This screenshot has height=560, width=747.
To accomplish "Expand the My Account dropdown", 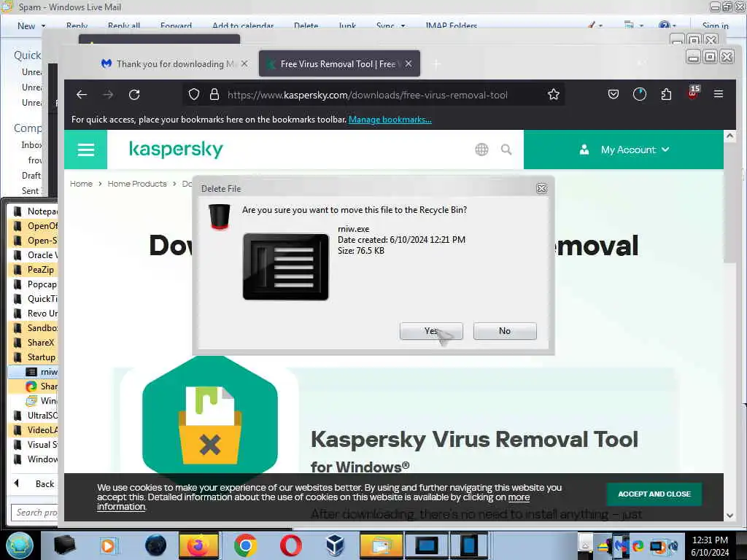I will pos(624,149).
